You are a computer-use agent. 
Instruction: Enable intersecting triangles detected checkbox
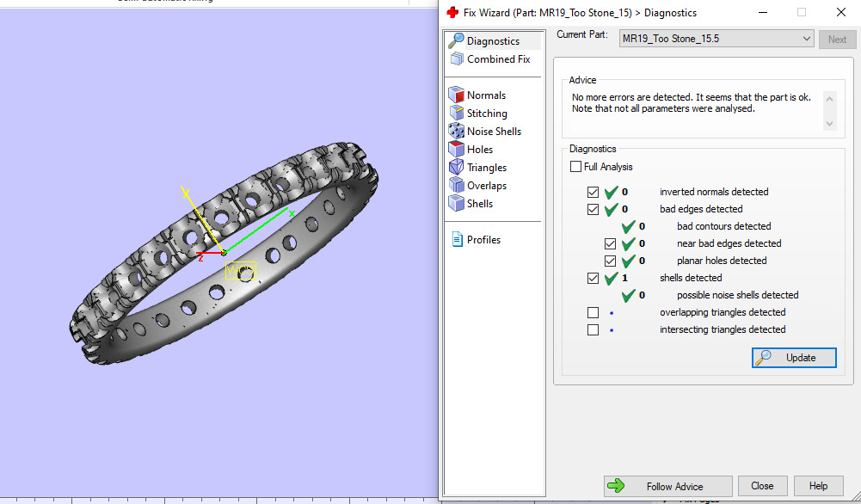(593, 330)
